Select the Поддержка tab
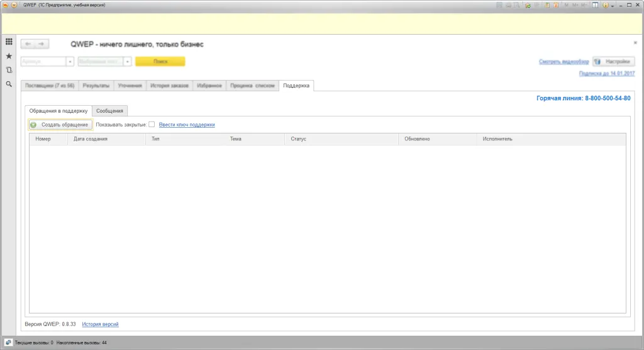The height and width of the screenshot is (350, 644). [x=296, y=86]
